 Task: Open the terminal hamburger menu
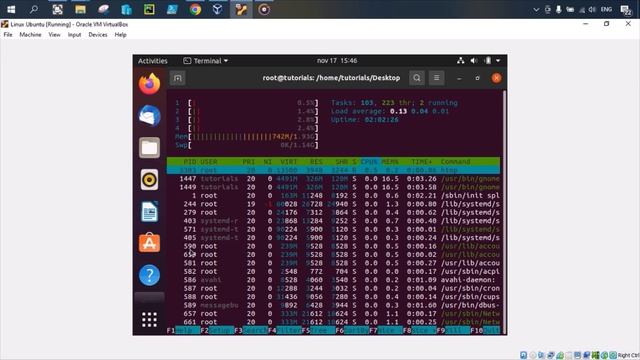pos(436,78)
